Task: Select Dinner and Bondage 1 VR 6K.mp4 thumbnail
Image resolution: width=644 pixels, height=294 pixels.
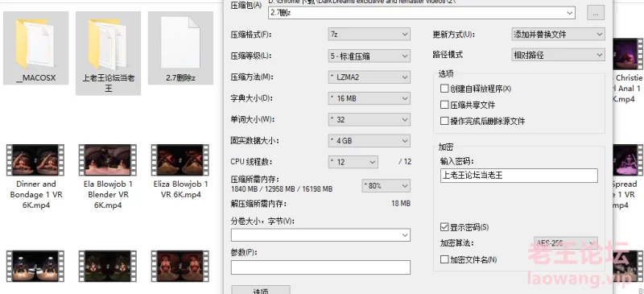Action: coord(35,160)
